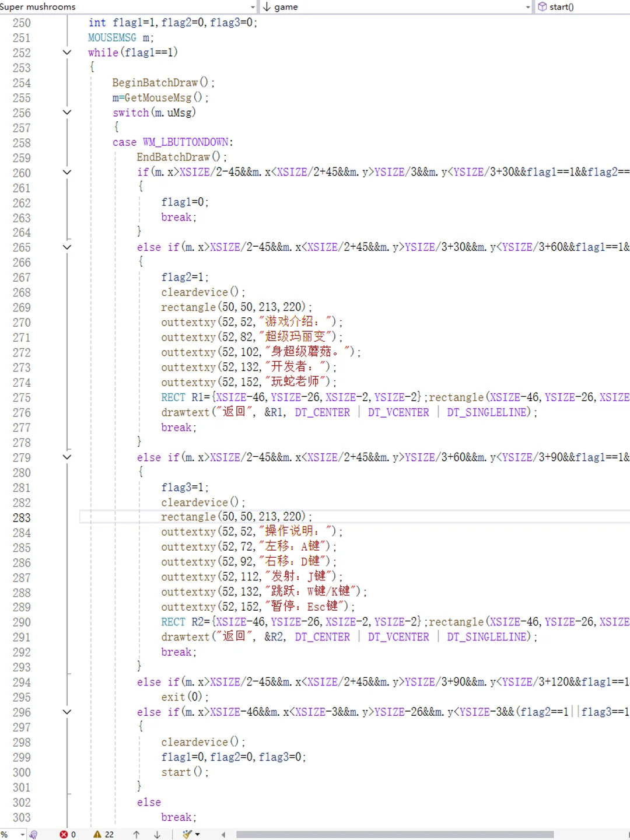Collapse the switch block at line 256
The image size is (630, 840).
67,113
